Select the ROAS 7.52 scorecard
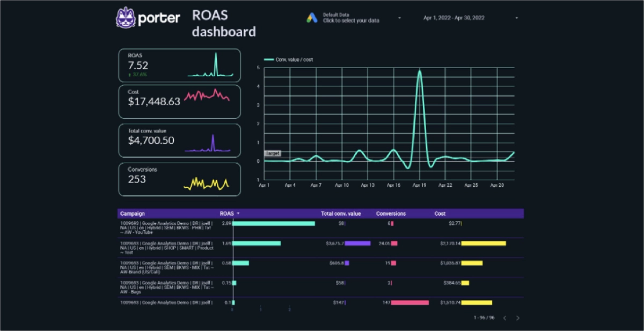 179,65
